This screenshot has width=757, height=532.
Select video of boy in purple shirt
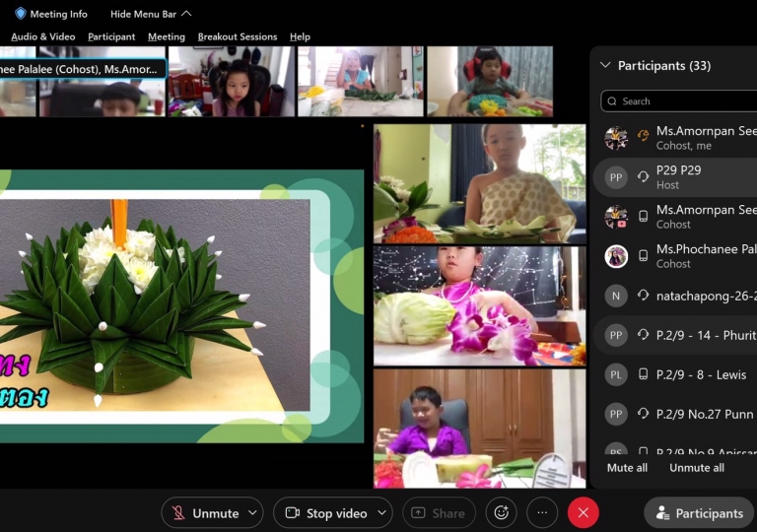click(x=479, y=429)
